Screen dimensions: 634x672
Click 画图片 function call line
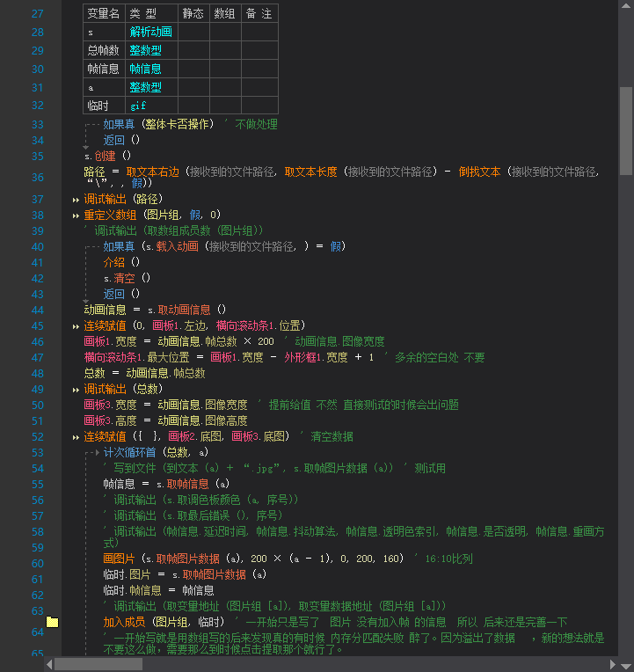[253, 559]
